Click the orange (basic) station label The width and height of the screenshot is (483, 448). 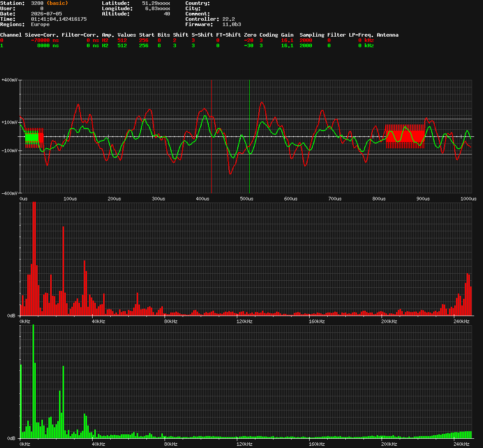tap(57, 3)
